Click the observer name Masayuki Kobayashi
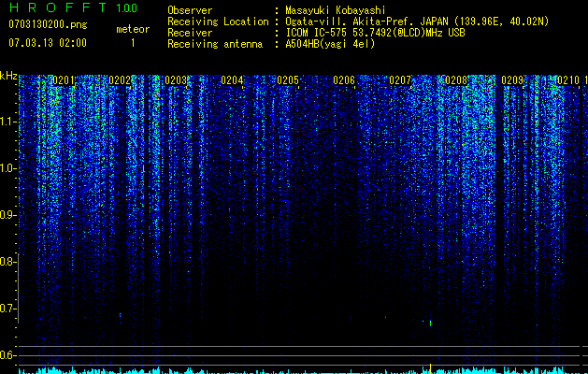The image size is (588, 374). (336, 10)
